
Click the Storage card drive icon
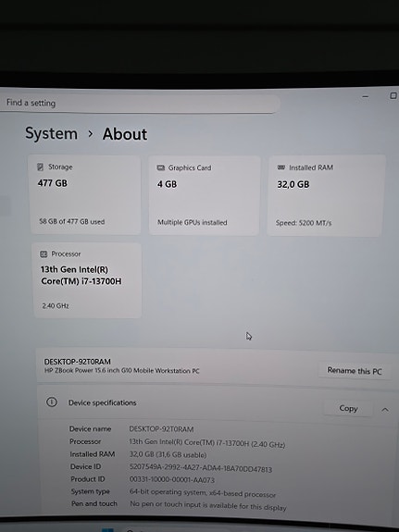tap(40, 167)
